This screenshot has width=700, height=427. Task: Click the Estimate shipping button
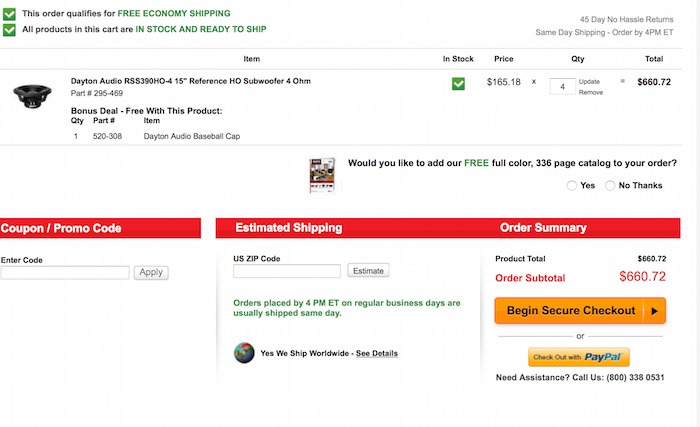click(x=368, y=271)
